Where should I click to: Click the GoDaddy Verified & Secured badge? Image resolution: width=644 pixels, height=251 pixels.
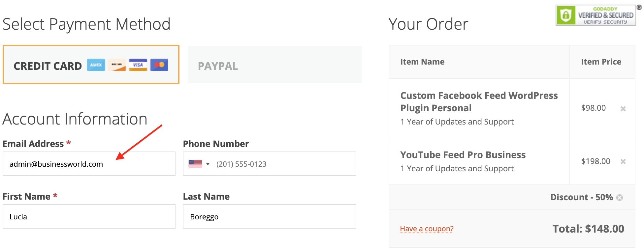coord(596,15)
